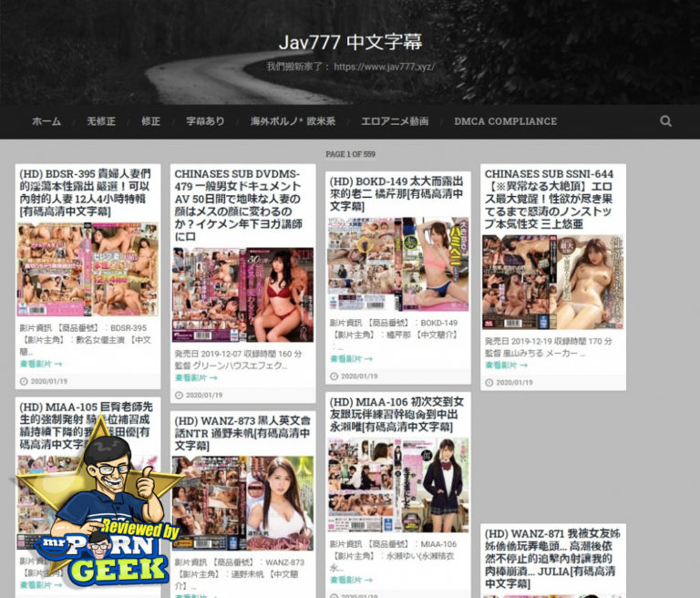
Task: Open the BDSR-395 post title link
Action: (x=87, y=192)
